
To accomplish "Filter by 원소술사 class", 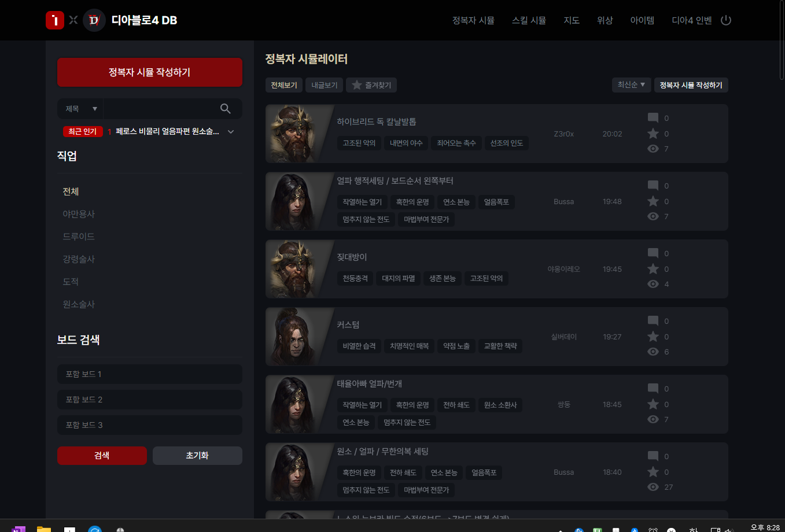I will click(x=79, y=304).
